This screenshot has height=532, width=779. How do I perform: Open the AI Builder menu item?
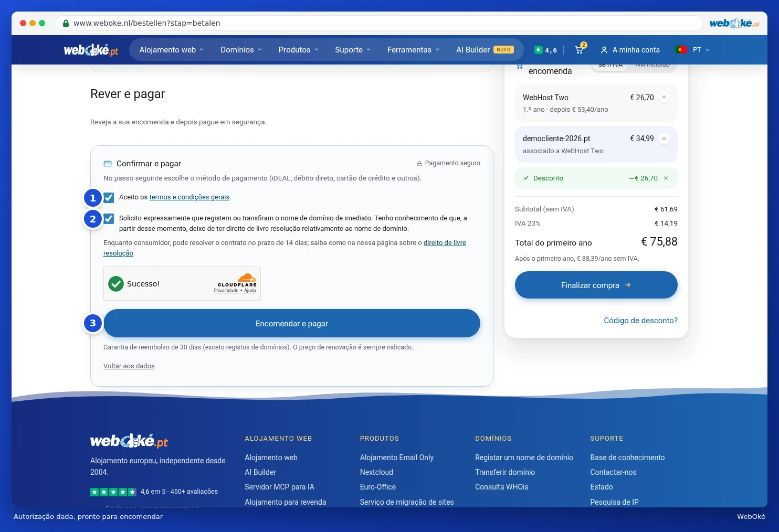click(x=485, y=50)
